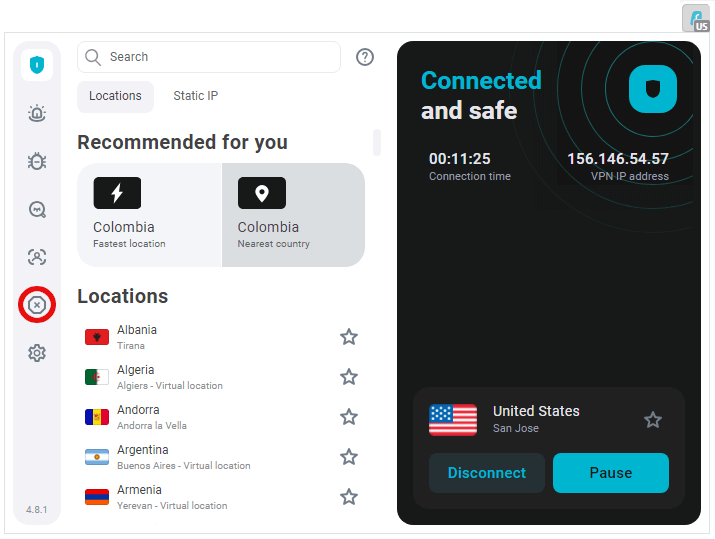This screenshot has height=539, width=715.
Task: Switch to the Locations tab
Action: 115,96
